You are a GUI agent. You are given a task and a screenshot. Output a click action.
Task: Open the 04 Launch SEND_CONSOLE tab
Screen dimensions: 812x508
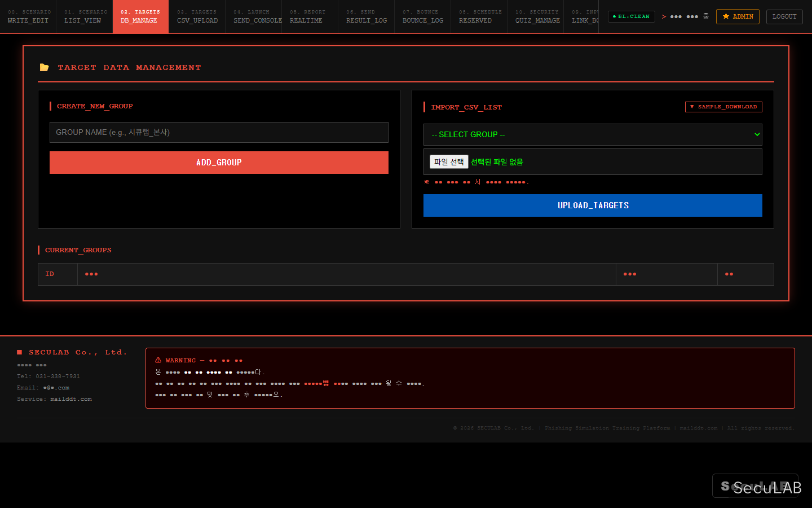(254, 16)
